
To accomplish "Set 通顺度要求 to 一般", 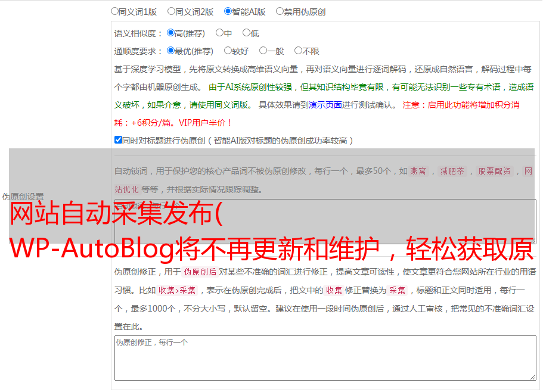I will coord(263,51).
